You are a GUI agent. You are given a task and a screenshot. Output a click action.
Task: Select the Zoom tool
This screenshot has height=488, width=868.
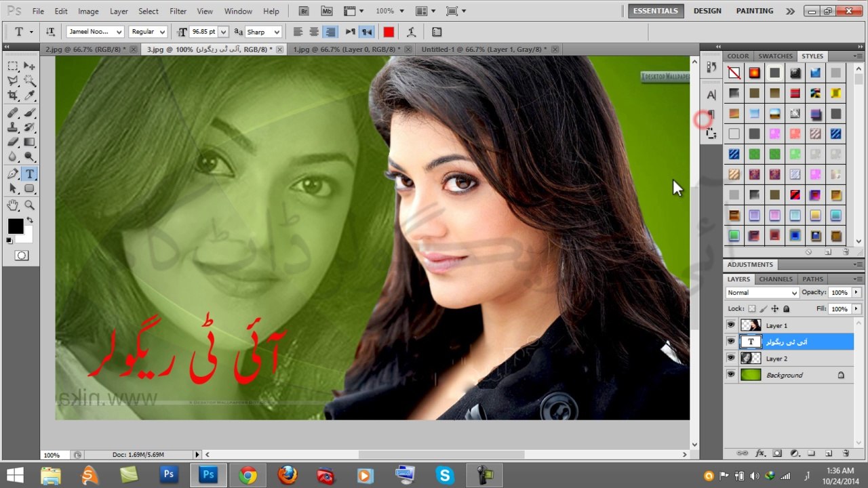tap(30, 205)
